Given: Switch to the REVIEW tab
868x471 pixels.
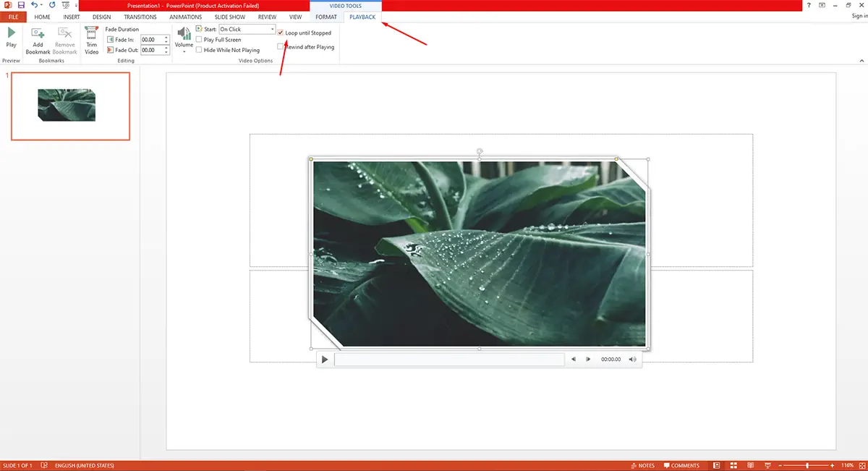Looking at the screenshot, I should 268,17.
